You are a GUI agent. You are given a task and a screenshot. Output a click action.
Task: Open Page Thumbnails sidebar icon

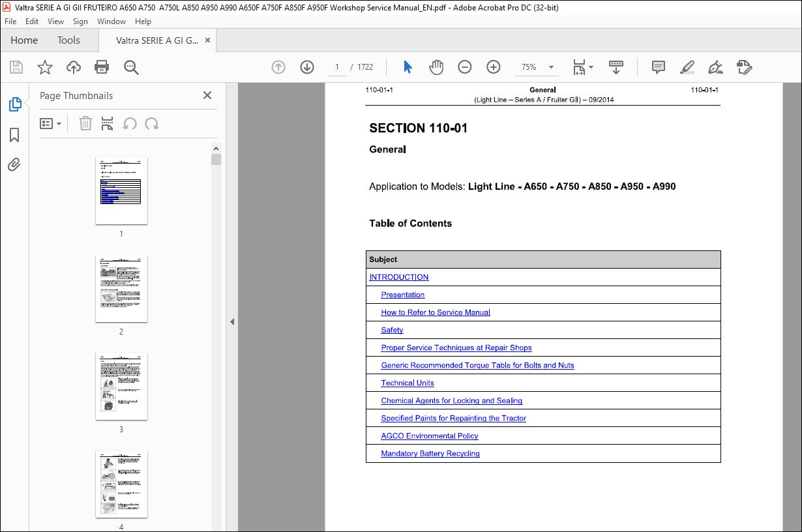(x=14, y=104)
